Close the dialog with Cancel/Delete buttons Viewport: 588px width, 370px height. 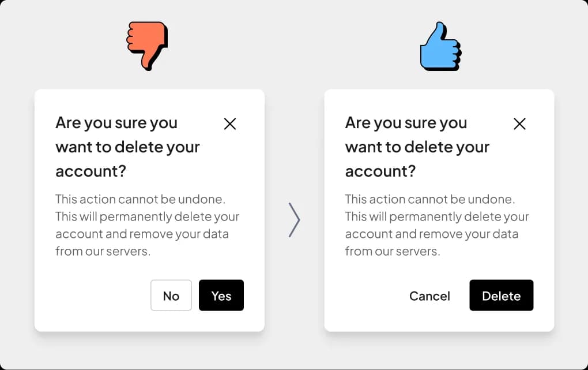click(519, 124)
